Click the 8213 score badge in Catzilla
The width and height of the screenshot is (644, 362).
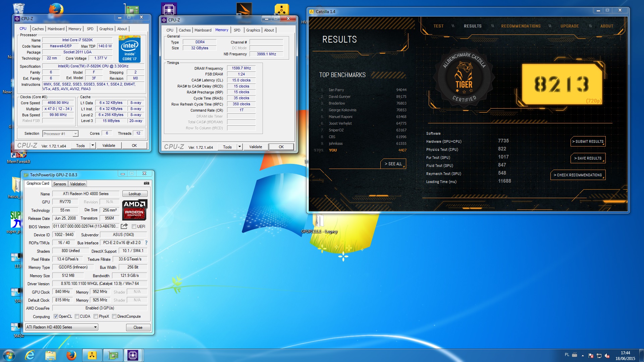562,84
